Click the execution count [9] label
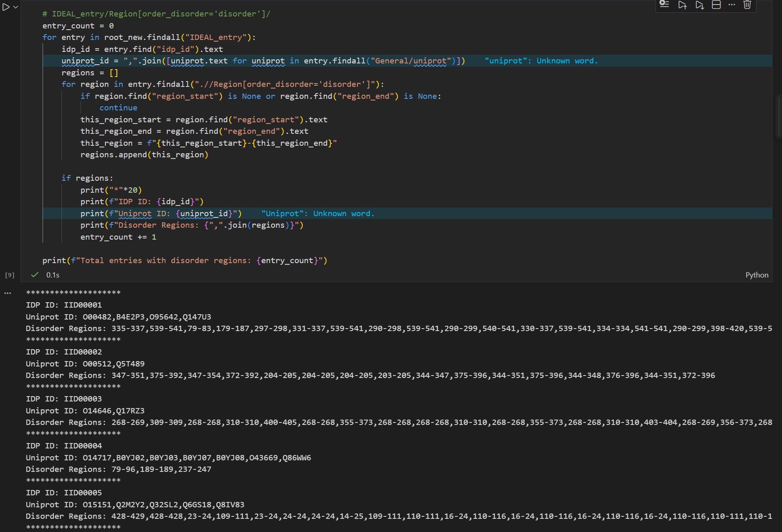 (x=9, y=275)
